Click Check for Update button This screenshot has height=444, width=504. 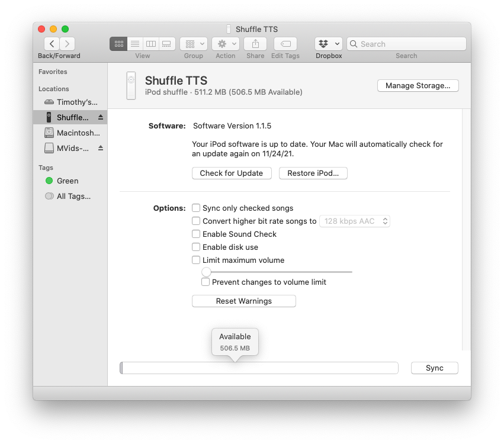tap(232, 173)
